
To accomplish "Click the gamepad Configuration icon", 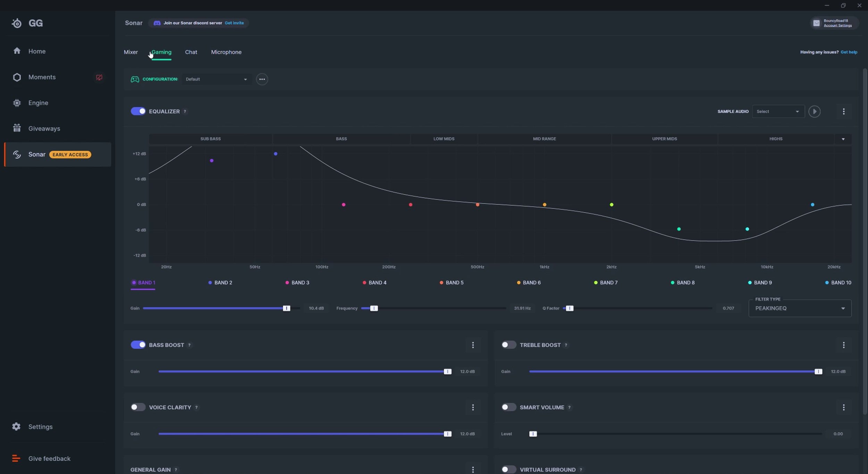I will point(135,79).
